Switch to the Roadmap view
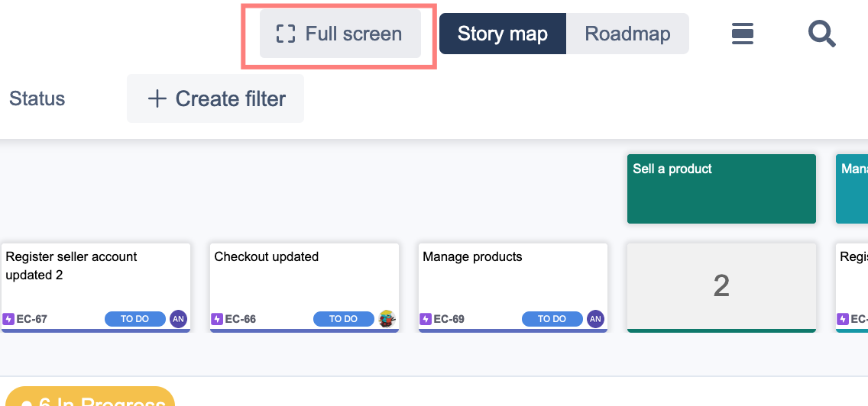Image resolution: width=868 pixels, height=406 pixels. click(x=627, y=34)
